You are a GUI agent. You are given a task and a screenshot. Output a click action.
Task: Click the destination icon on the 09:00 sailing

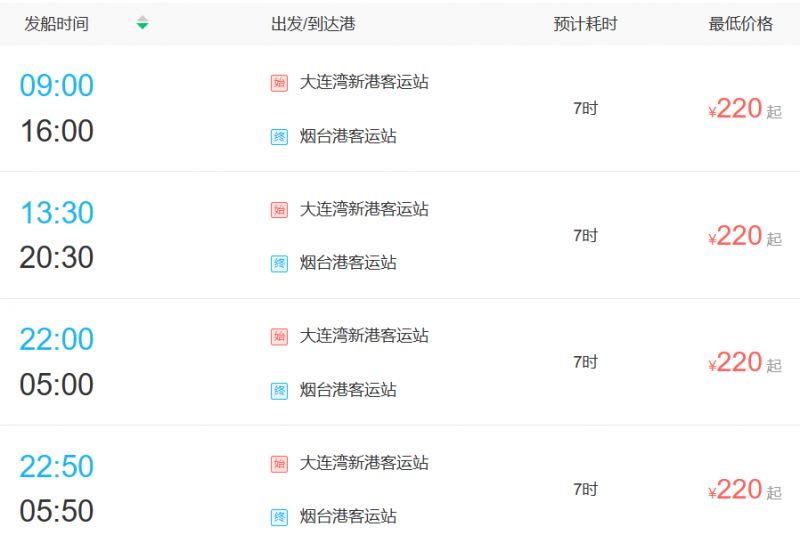coord(279,137)
